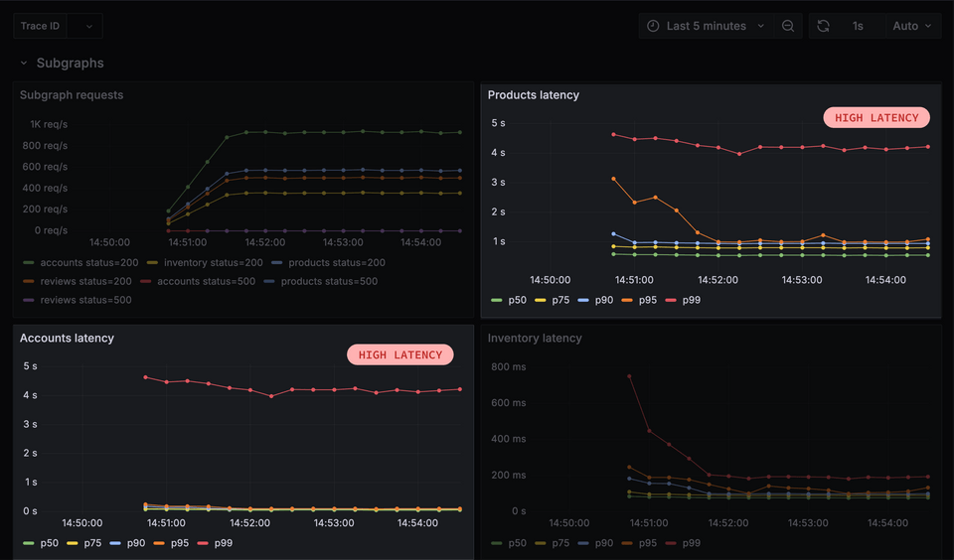Click HIGH LATENCY badge on Products latency
This screenshot has height=560, width=954.
(876, 117)
